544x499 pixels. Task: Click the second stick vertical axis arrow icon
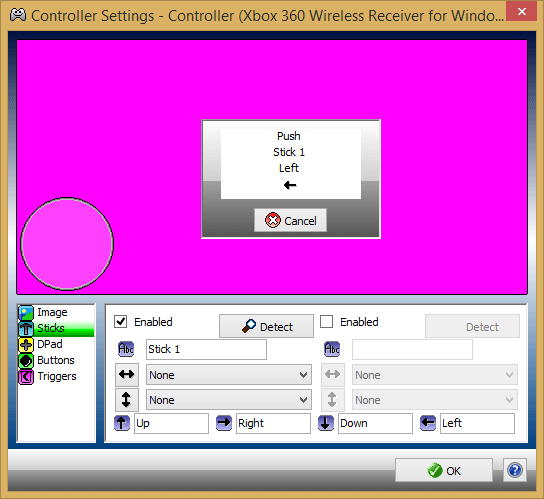[333, 400]
